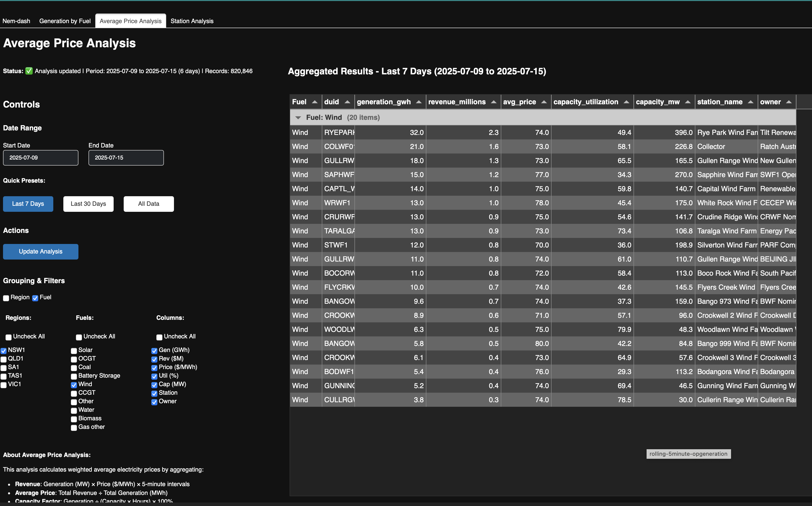Sort by the Fuel column arrow
The height and width of the screenshot is (506, 812).
(x=314, y=102)
